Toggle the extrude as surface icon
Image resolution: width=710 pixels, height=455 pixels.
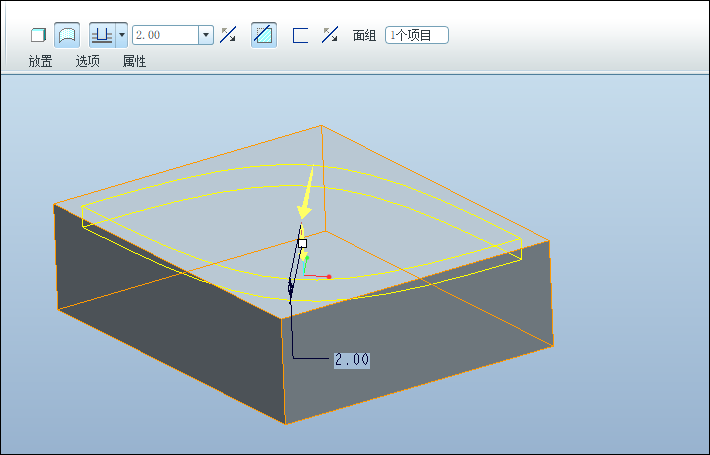[67, 35]
